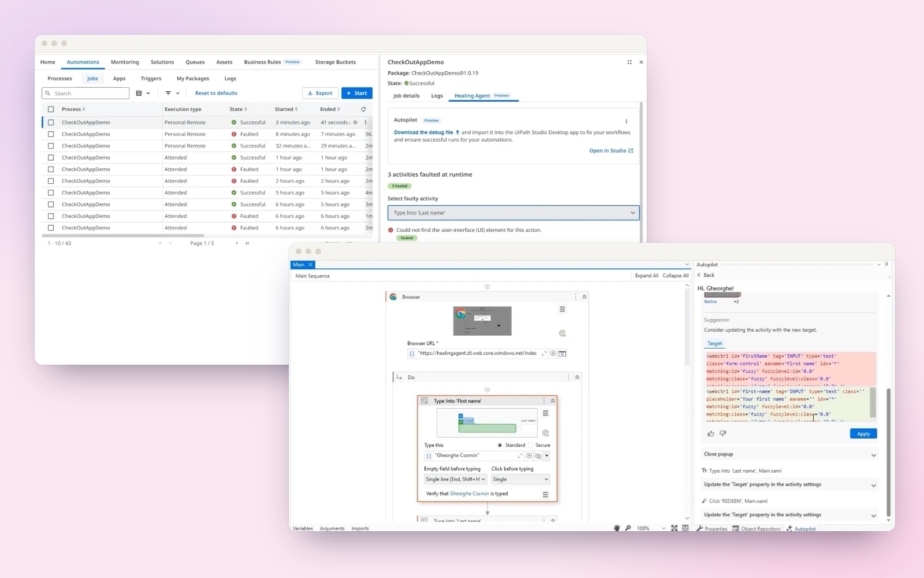Click the pan hand tool in Studio status bar
924x578 pixels.
(617, 528)
